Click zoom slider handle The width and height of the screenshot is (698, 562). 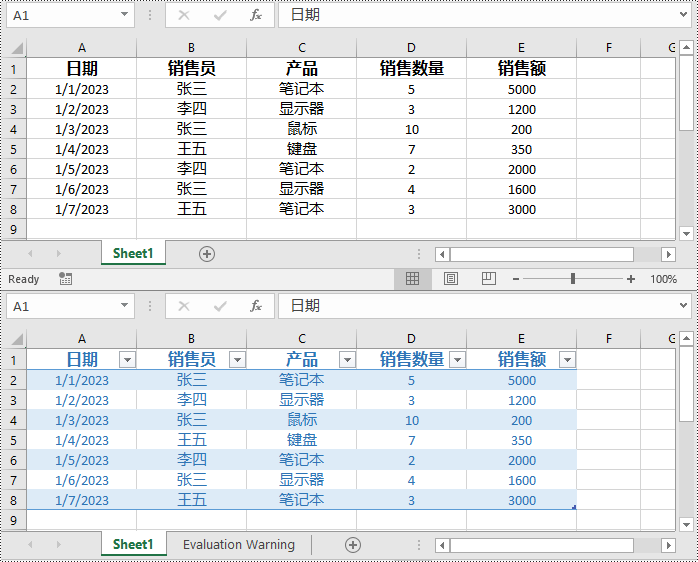coord(573,279)
